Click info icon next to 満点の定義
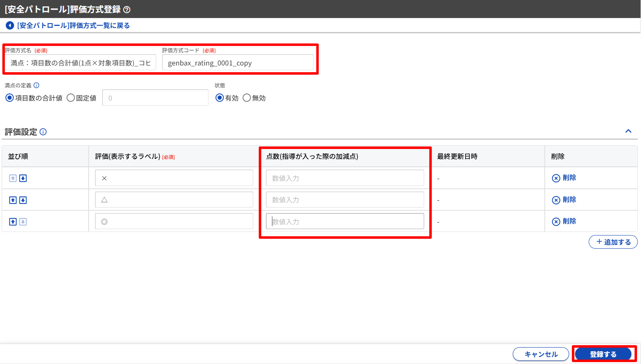 pos(36,85)
